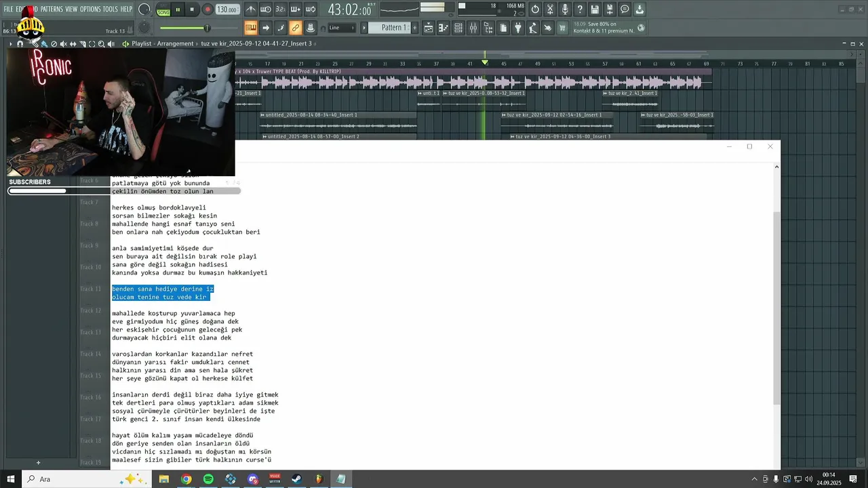868x488 pixels.
Task: Open the TOOLS menu
Action: coord(111,9)
